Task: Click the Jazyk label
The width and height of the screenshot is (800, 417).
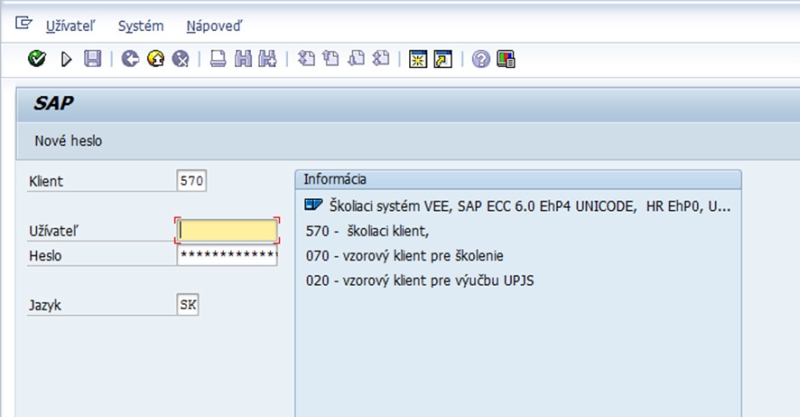Action: pyautogui.click(x=45, y=305)
